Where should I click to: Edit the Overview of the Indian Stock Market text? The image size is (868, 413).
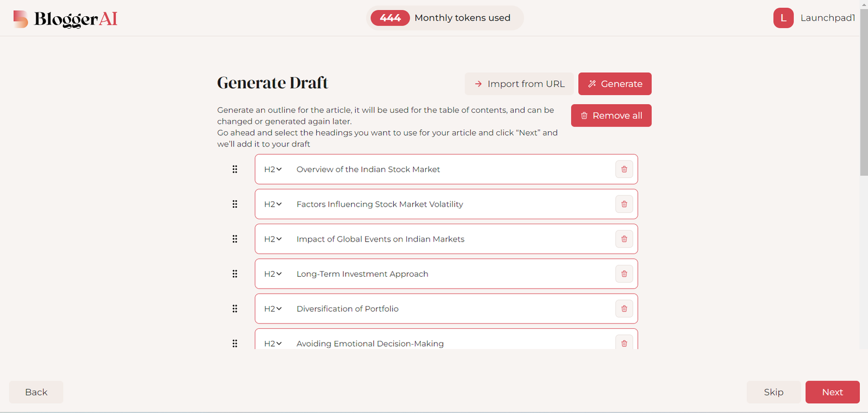click(x=368, y=169)
